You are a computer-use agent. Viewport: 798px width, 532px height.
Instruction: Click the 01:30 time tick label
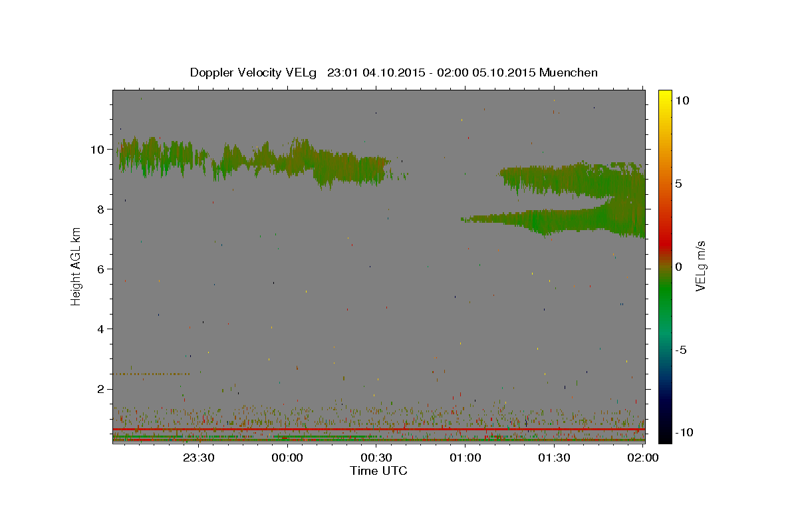click(x=554, y=458)
